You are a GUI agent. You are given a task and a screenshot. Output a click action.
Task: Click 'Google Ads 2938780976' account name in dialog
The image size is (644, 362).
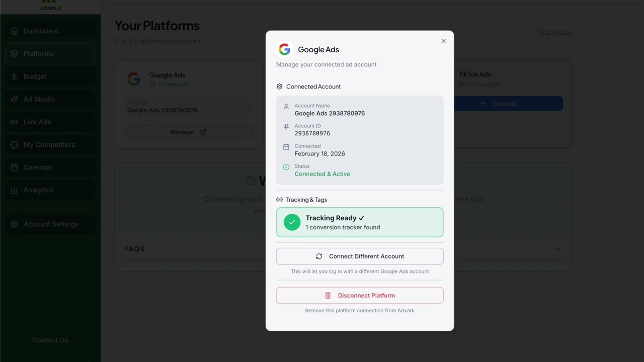tap(330, 114)
